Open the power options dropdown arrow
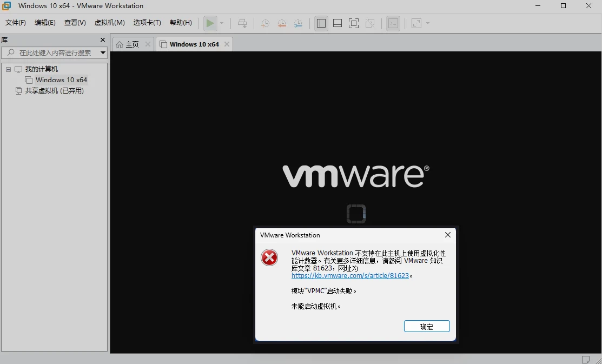 [222, 23]
